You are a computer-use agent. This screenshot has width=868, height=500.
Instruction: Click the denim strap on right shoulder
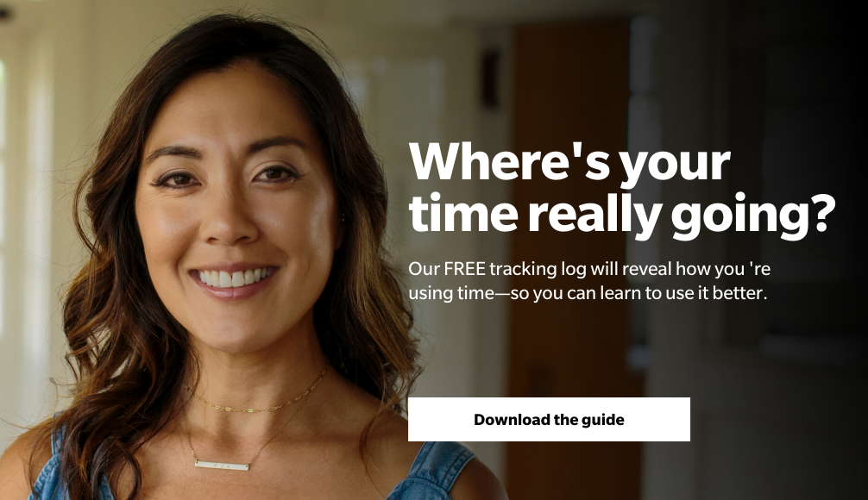click(x=437, y=470)
